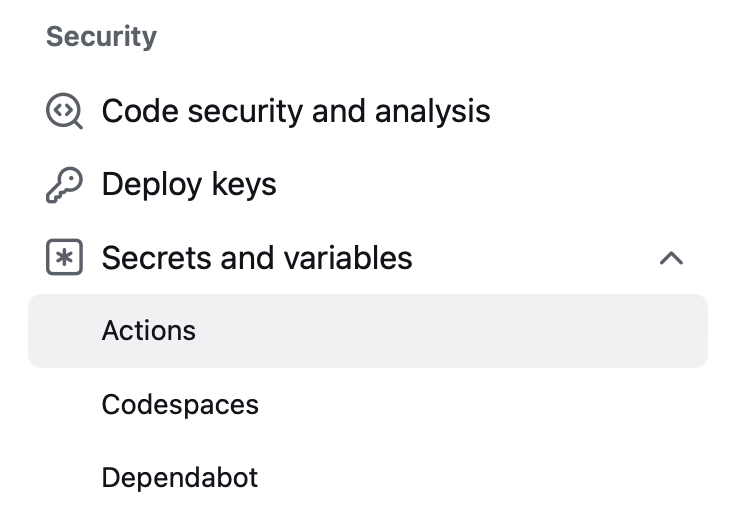Viewport: 736px width, 512px height.
Task: Click the highlighted Actions row background
Action: point(368,331)
